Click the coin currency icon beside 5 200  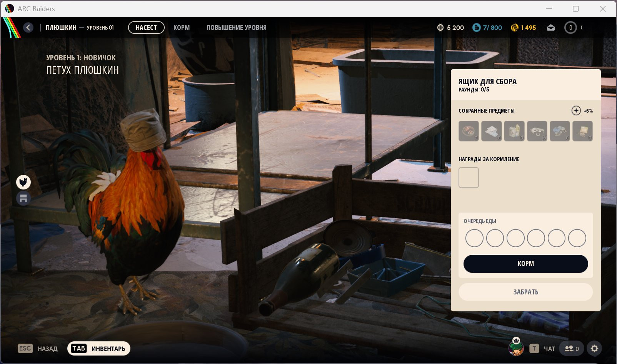[440, 28]
